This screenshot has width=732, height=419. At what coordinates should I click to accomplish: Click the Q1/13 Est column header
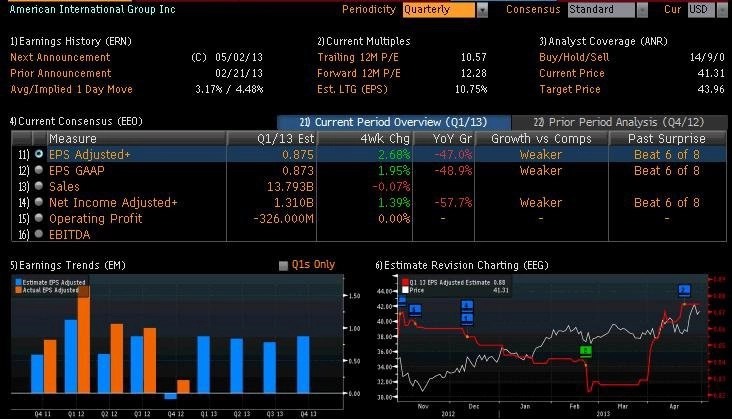[272, 139]
